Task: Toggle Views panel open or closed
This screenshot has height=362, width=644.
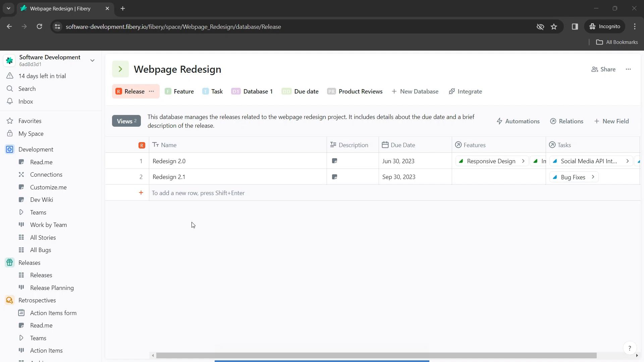Action: coord(126,121)
